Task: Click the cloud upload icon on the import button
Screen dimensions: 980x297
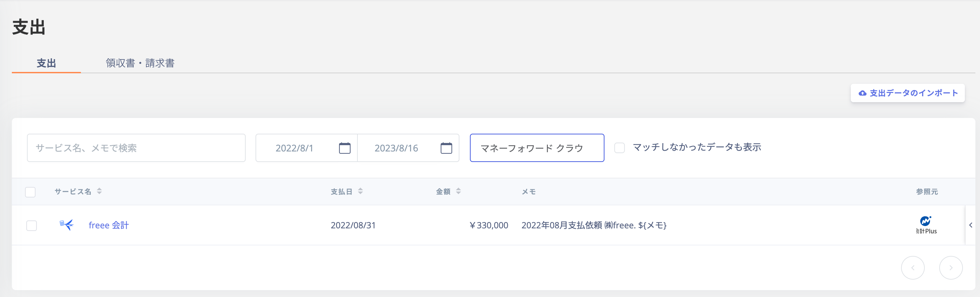Action: [x=863, y=93]
